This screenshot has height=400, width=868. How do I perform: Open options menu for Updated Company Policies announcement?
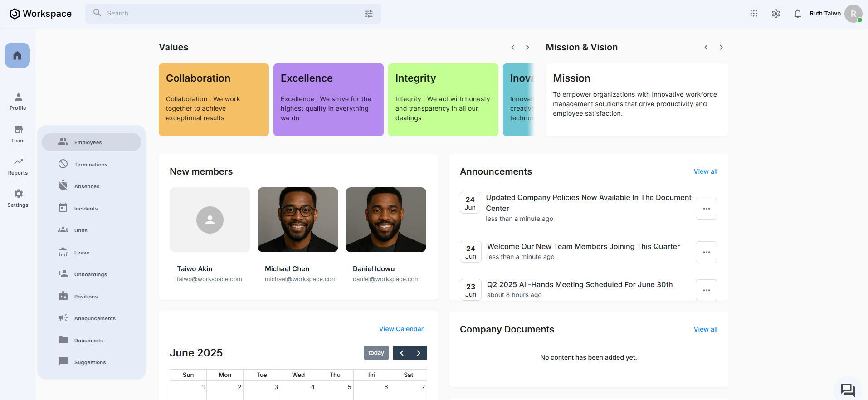(706, 209)
